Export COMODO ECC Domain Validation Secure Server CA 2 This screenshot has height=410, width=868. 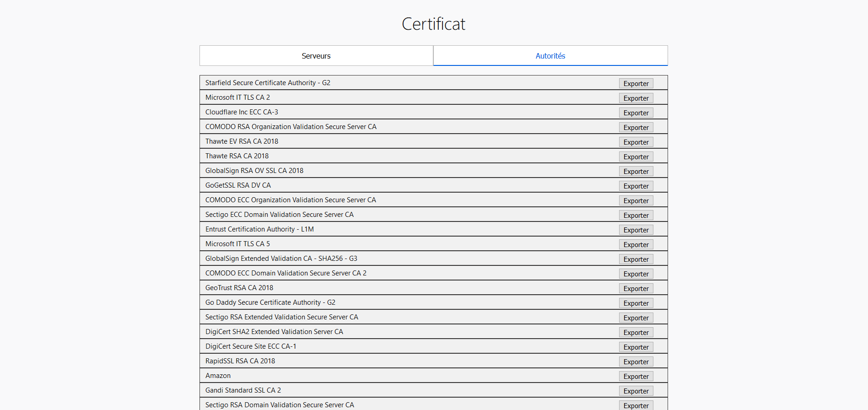tap(636, 274)
